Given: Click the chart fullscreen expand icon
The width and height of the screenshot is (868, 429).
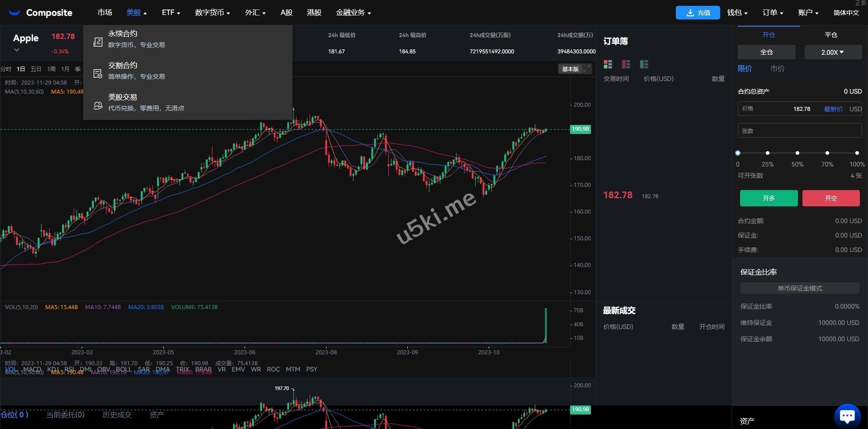Looking at the screenshot, I should click(x=588, y=69).
